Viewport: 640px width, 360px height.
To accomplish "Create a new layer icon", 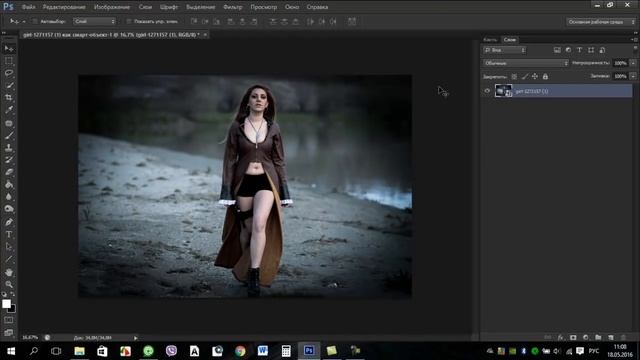I will pos(611,338).
